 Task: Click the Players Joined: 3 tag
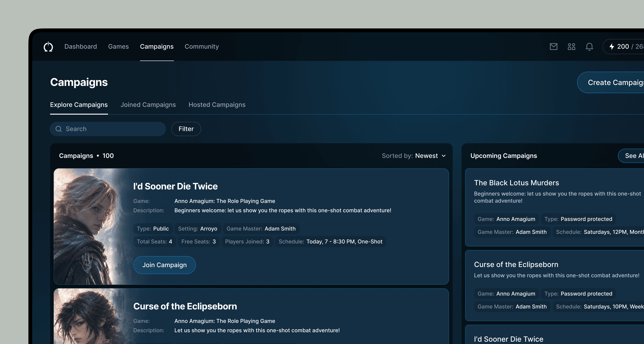tap(247, 242)
